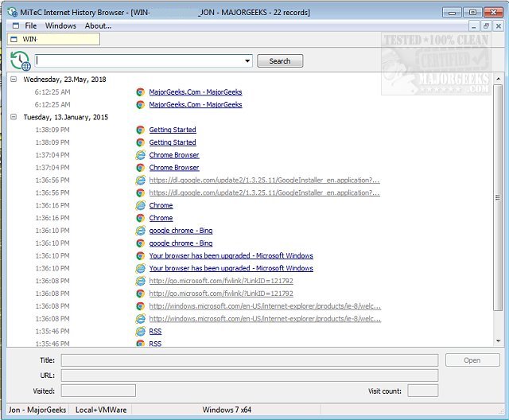Click the Title field
This screenshot has width=509, height=420.
coord(250,360)
